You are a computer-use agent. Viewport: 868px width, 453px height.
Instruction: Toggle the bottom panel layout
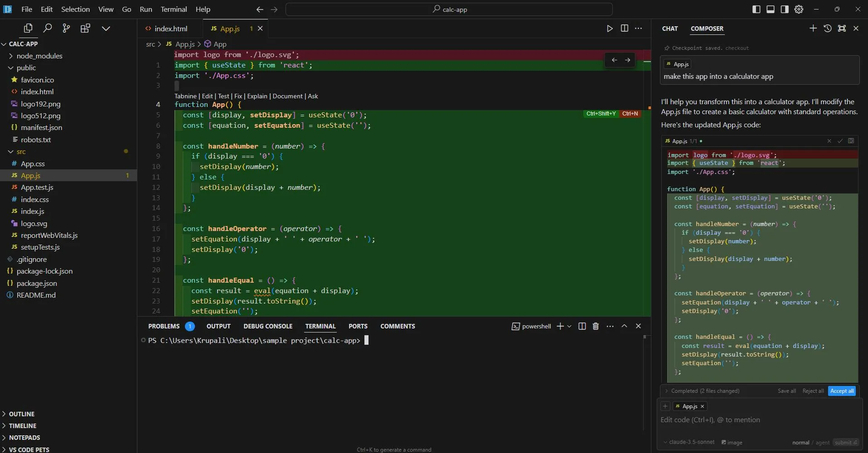[x=770, y=9]
